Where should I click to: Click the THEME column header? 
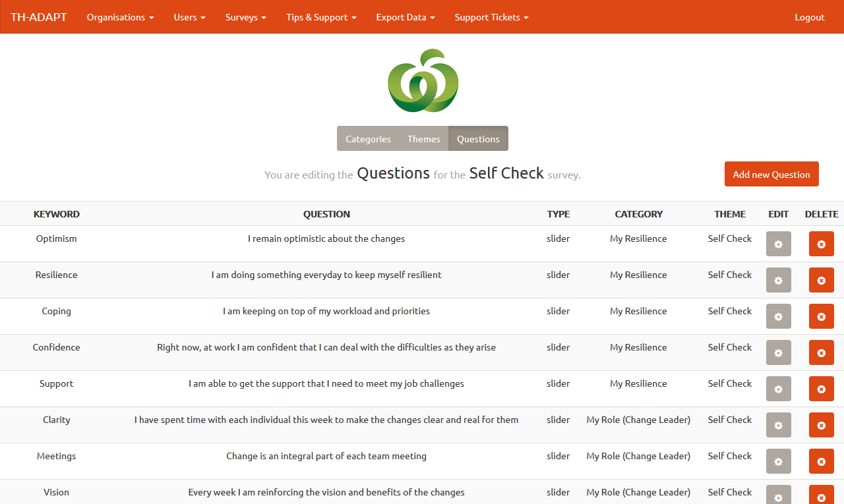730,214
